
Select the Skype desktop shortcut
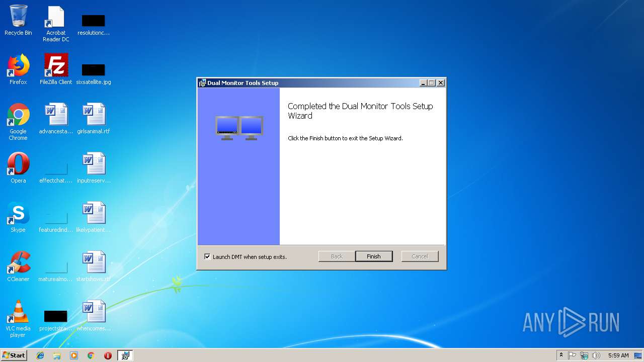pos(18,218)
